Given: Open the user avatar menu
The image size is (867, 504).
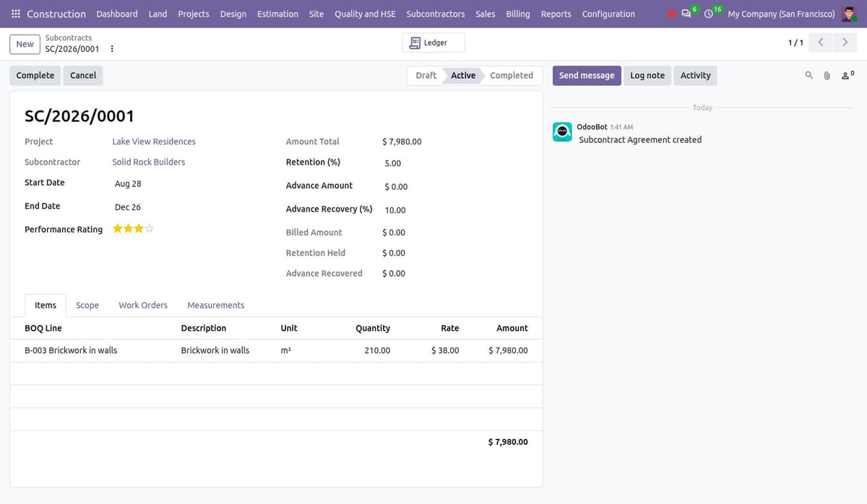Looking at the screenshot, I should pyautogui.click(x=849, y=14).
